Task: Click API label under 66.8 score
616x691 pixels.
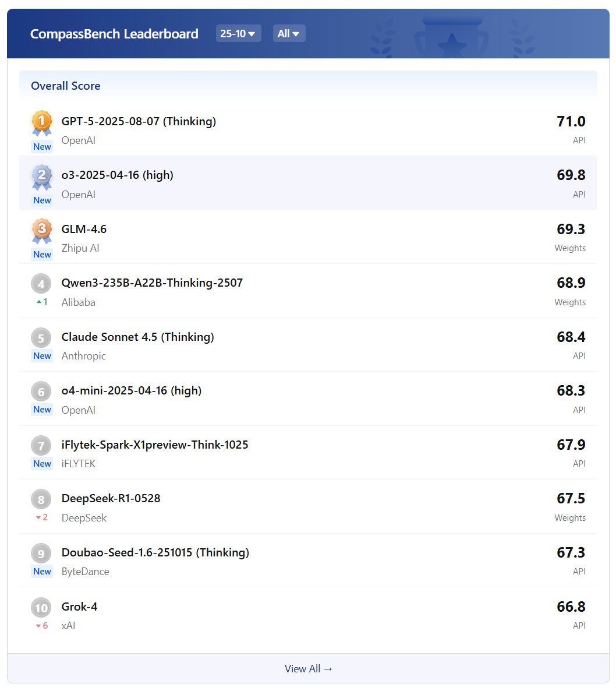Action: tap(579, 626)
